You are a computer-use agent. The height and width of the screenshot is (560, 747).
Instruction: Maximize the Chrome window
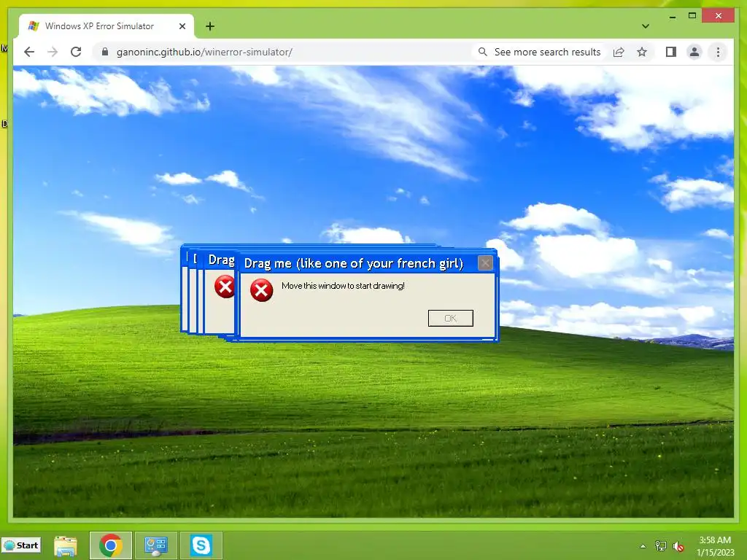tap(692, 16)
